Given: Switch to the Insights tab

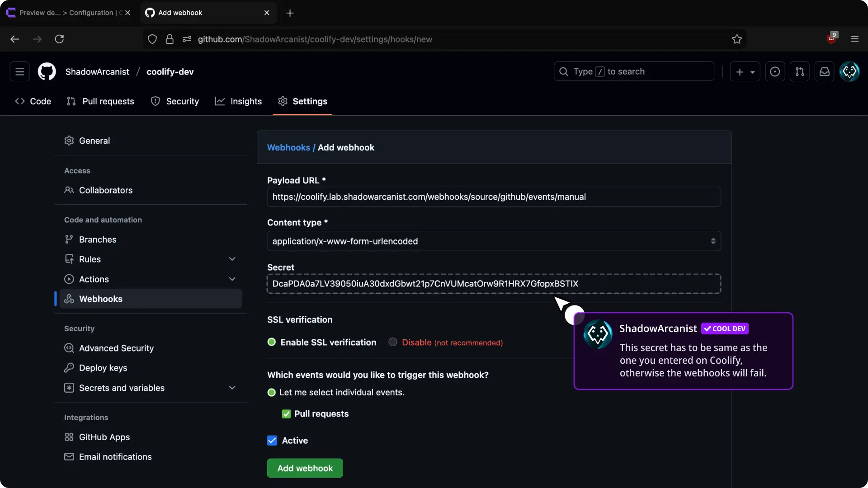Looking at the screenshot, I should (238, 102).
